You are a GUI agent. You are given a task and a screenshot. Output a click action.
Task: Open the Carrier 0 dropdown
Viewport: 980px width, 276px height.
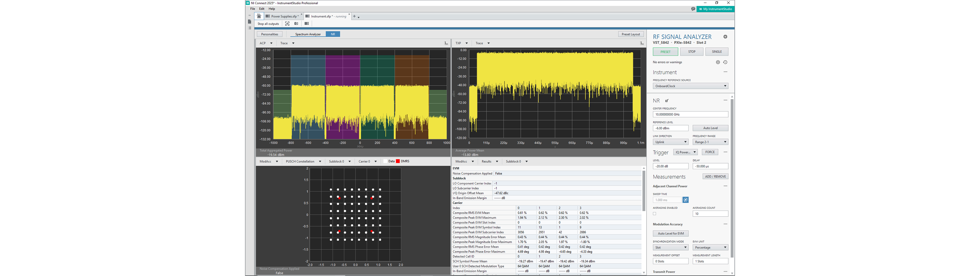point(367,161)
